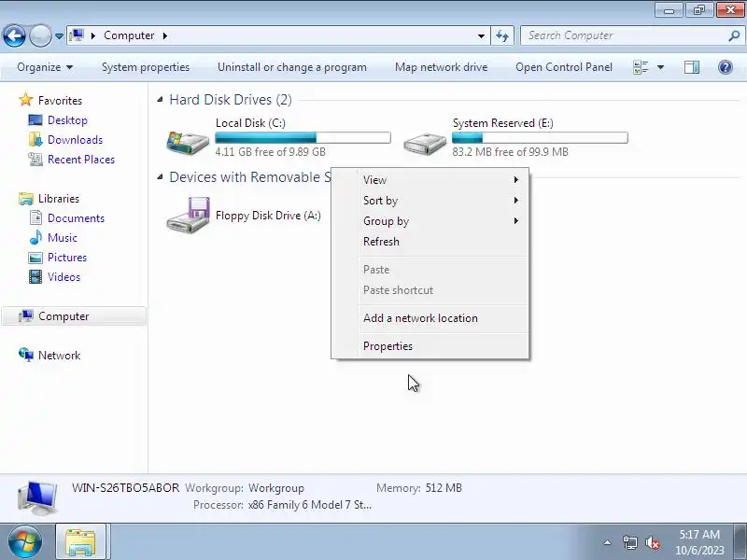747x560 pixels.
Task: Click the Favorites star icon
Action: coord(26,100)
